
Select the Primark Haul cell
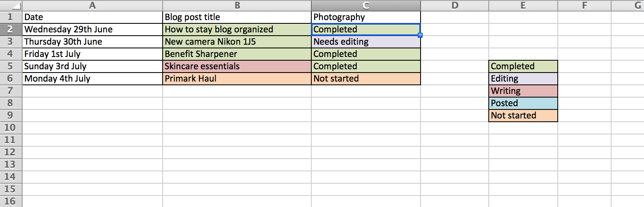click(x=237, y=79)
